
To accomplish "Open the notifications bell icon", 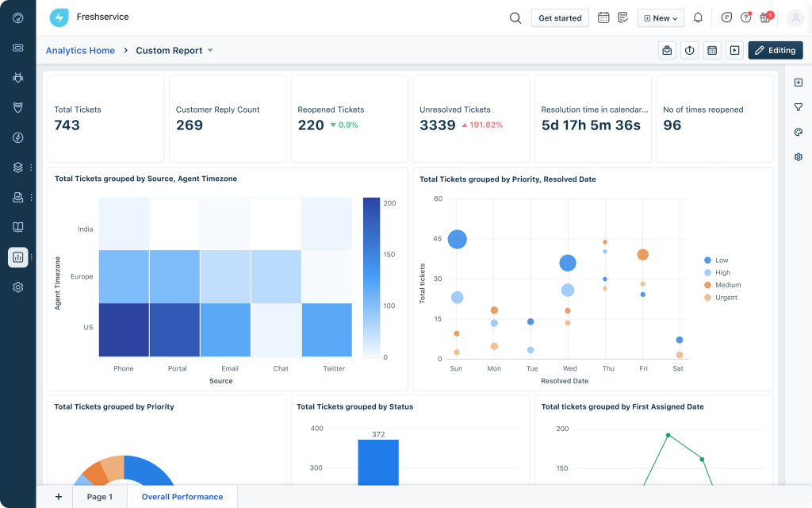I will (x=697, y=17).
